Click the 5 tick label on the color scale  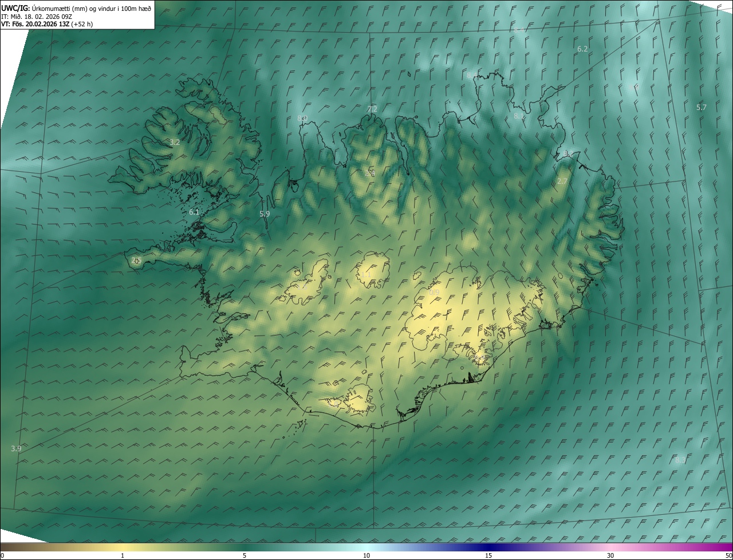[245, 555]
